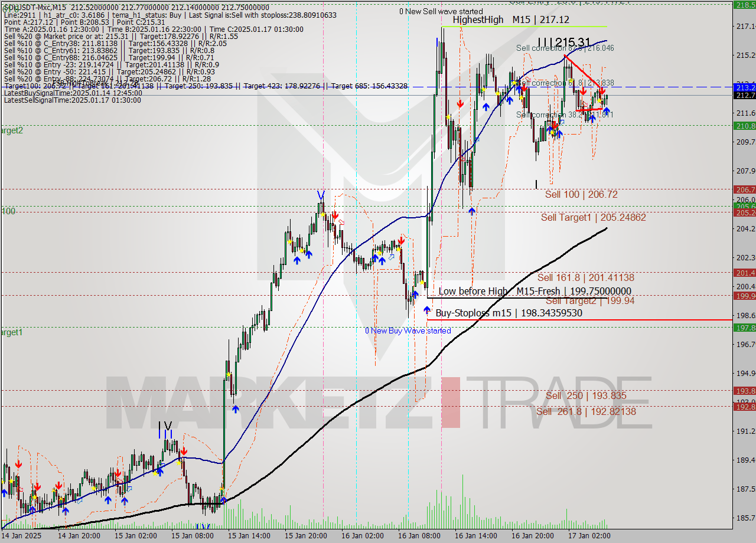The height and width of the screenshot is (543, 756).
Task: Select the 'Line:2911 | h1_atr_c0' info line
Action: (x=170, y=15)
